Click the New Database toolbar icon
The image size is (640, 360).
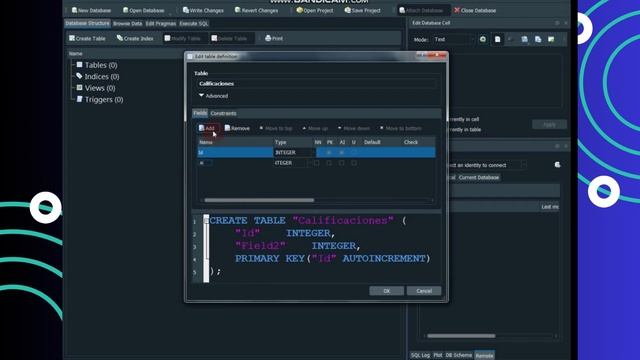tap(74, 10)
